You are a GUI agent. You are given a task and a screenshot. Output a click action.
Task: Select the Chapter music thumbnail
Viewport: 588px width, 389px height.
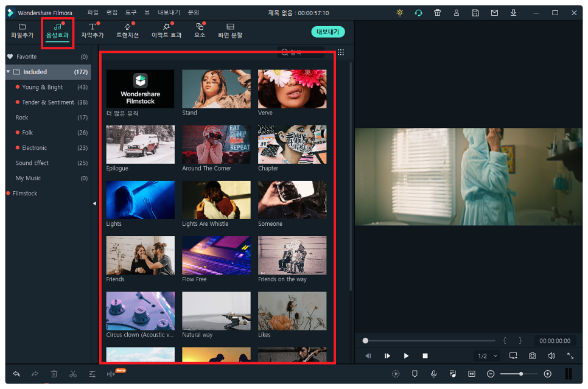click(x=292, y=144)
